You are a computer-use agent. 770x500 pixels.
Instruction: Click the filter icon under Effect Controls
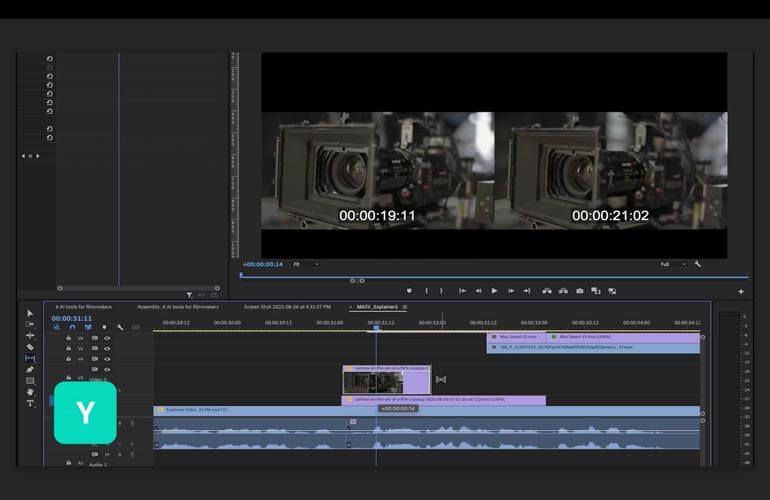[x=190, y=295]
